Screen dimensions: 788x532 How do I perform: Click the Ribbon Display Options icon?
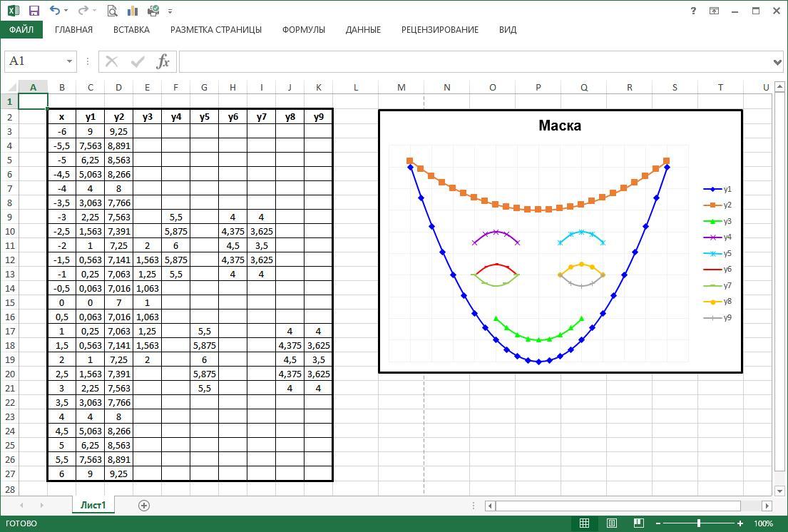[x=714, y=11]
